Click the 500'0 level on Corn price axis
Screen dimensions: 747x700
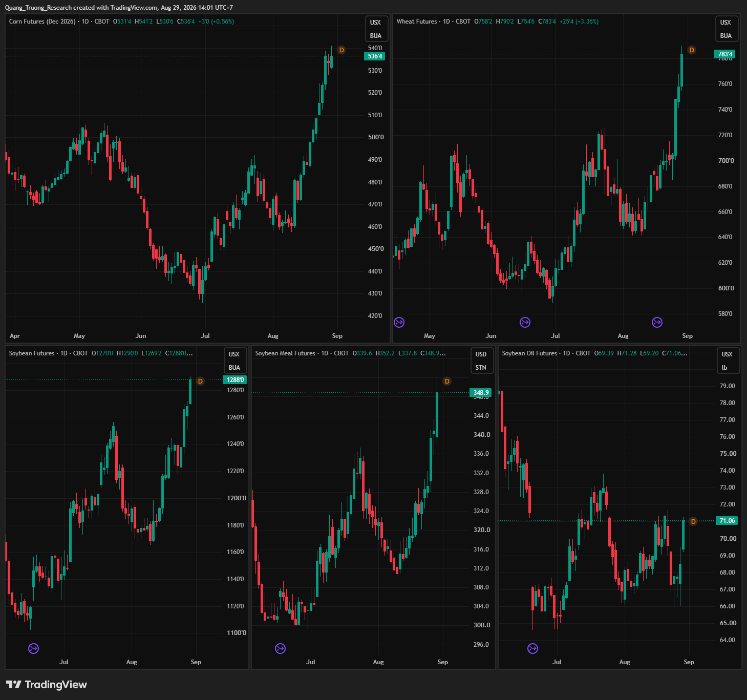click(x=376, y=137)
